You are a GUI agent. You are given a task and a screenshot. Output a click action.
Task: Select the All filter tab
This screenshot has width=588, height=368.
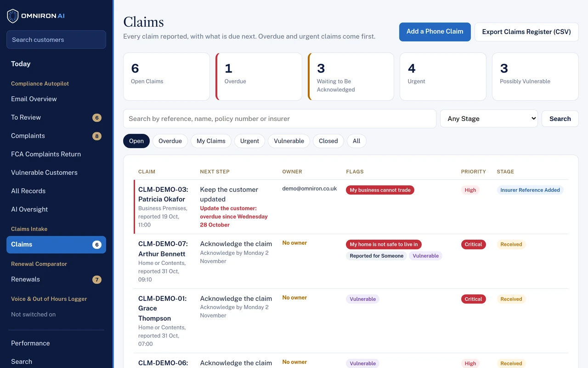(356, 141)
